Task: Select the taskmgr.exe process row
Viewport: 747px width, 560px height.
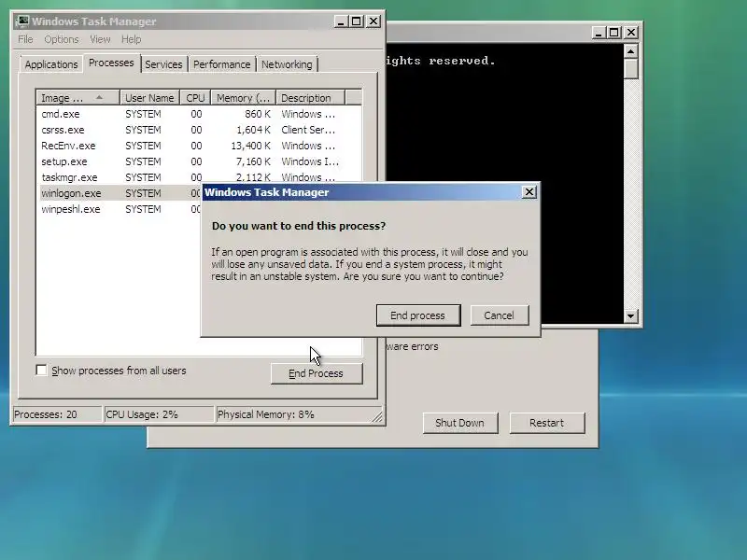Action: coord(199,177)
